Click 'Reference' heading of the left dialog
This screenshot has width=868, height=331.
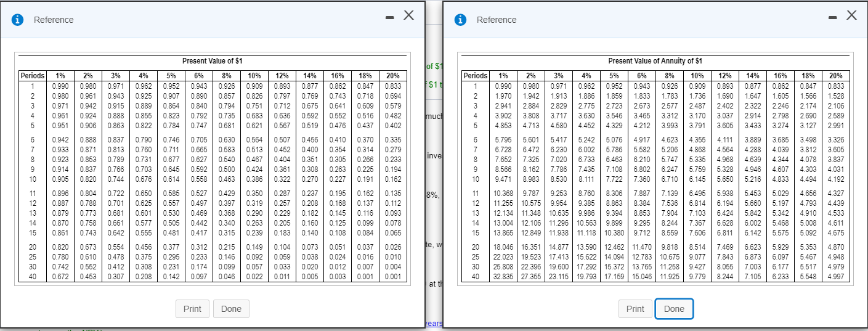54,20
